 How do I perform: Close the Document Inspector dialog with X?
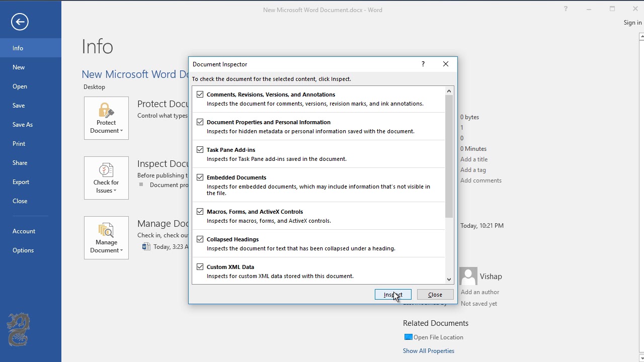click(446, 64)
